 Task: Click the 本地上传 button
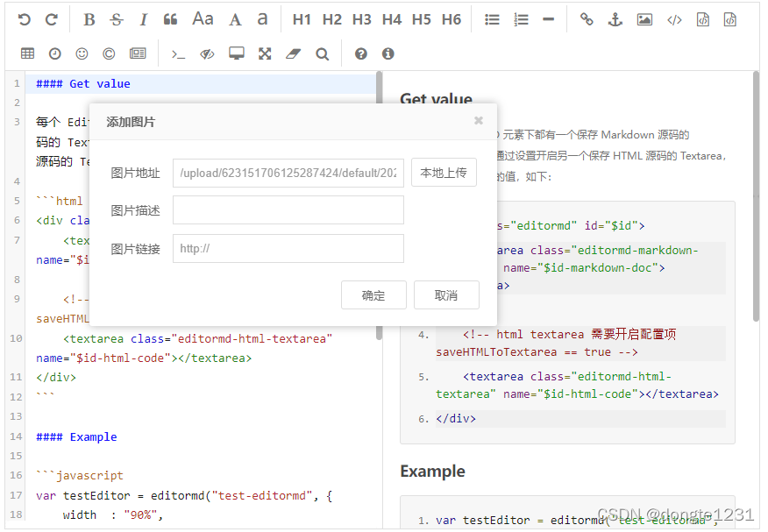pos(444,173)
